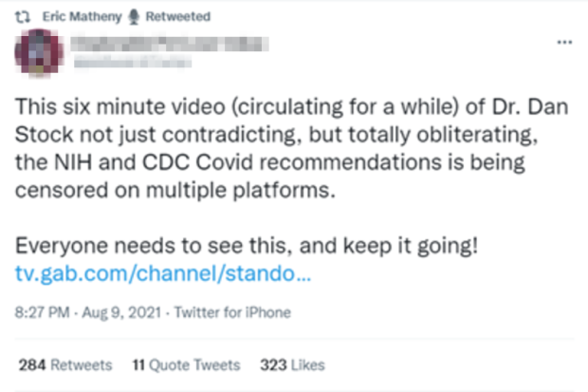Screen dimensions: 588x392
Task: Open the three-dot more options menu
Action: point(564,43)
